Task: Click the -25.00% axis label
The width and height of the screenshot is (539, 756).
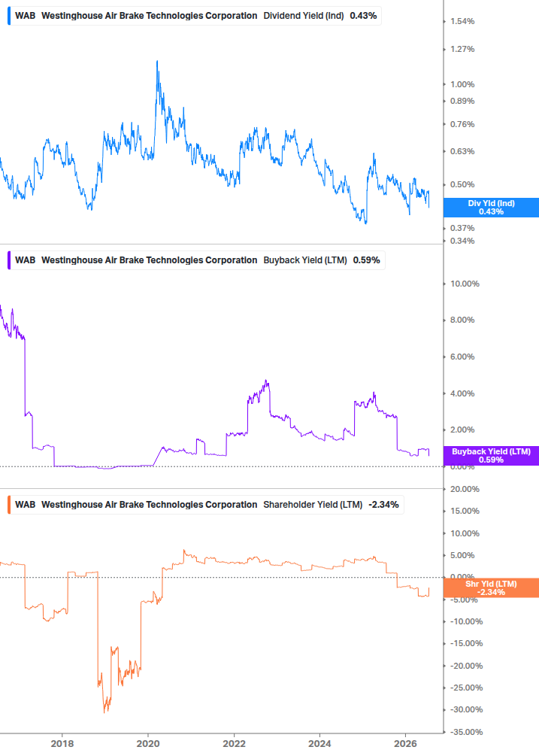Action: point(466,688)
